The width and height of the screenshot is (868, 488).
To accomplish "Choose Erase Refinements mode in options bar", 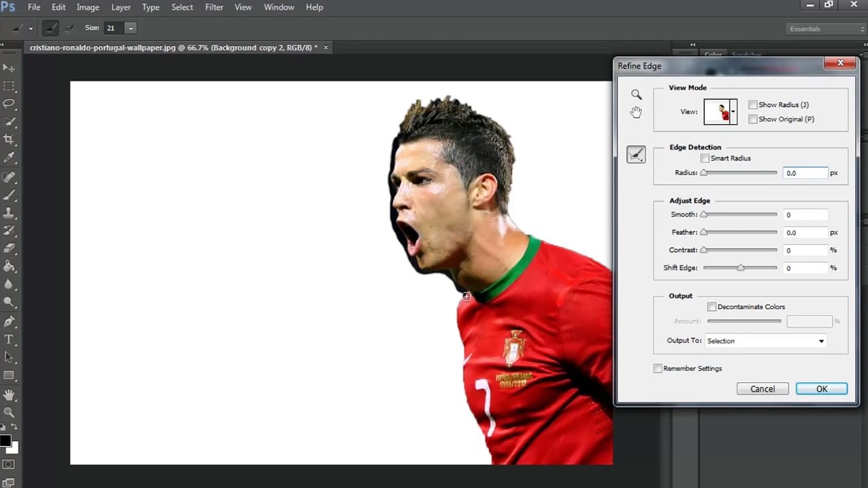I will 68,28.
